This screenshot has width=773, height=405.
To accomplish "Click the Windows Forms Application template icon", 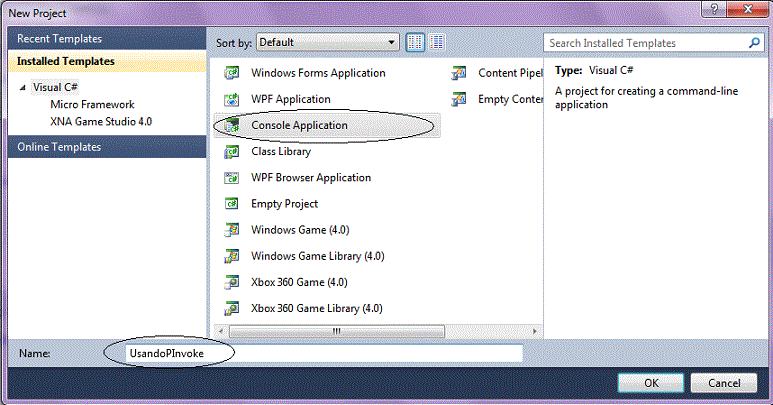I will pos(232,73).
